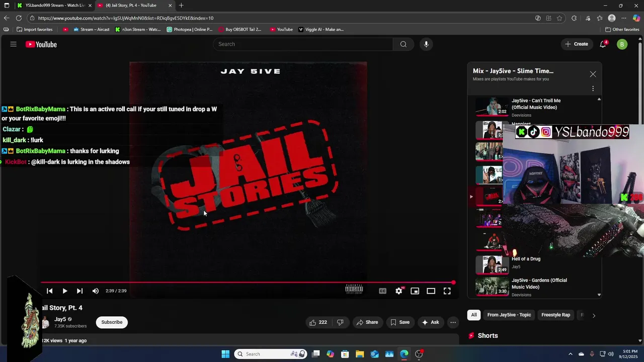Expand the Other favorites folder
Viewport: 644px width, 362px height.
(x=622, y=30)
